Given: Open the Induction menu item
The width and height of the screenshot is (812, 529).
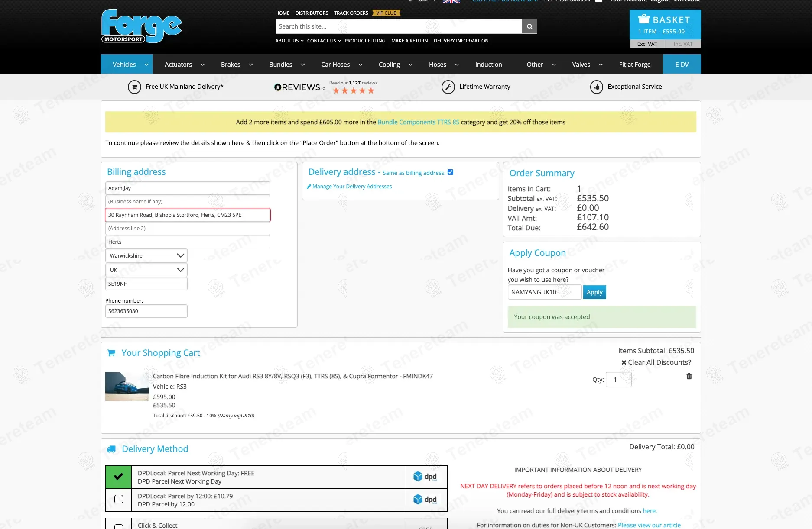Looking at the screenshot, I should pyautogui.click(x=488, y=65).
